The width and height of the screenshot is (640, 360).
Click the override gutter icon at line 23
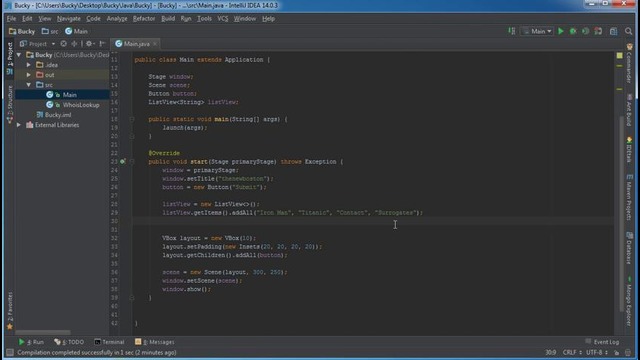click(122, 162)
